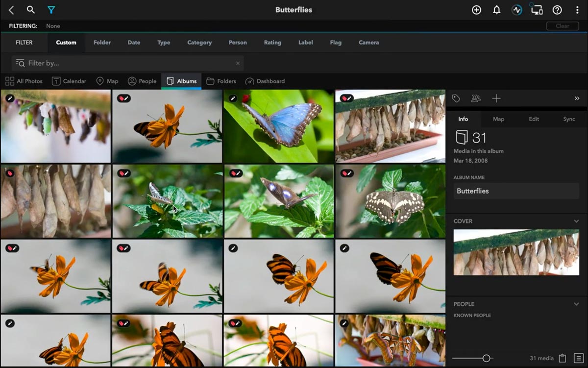The height and width of the screenshot is (368, 588).
Task: Switch to Map view in the view bar
Action: point(107,81)
